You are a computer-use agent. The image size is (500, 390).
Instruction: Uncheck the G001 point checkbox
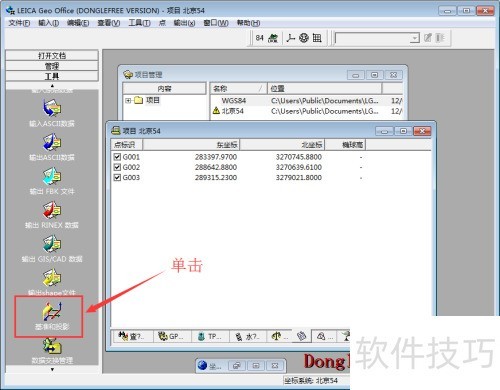(117, 157)
